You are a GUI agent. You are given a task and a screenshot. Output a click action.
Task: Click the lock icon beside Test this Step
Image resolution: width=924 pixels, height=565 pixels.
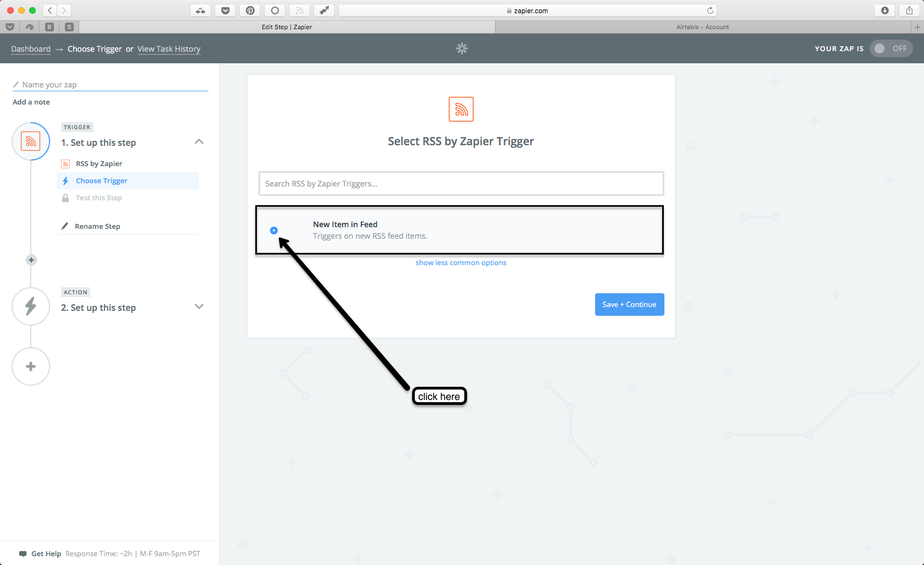[x=65, y=198]
